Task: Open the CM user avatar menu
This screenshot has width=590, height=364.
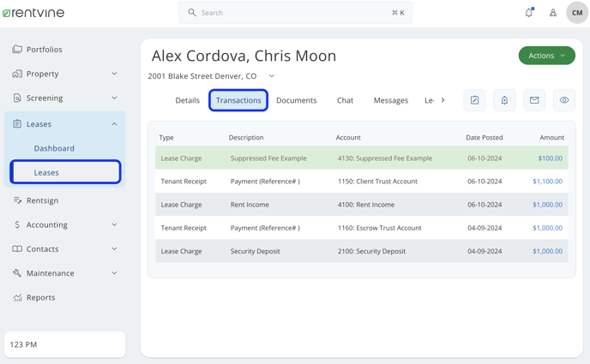Action: (577, 13)
